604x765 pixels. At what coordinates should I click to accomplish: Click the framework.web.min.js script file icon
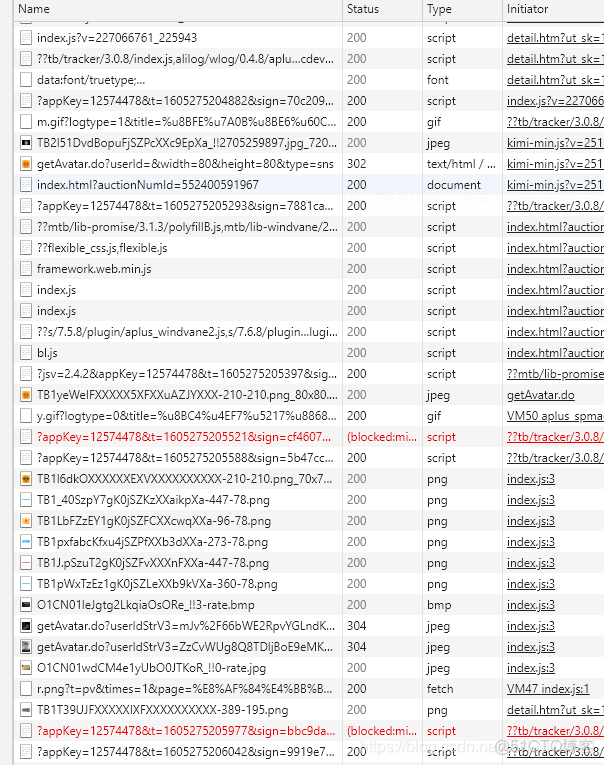[x=26, y=269]
